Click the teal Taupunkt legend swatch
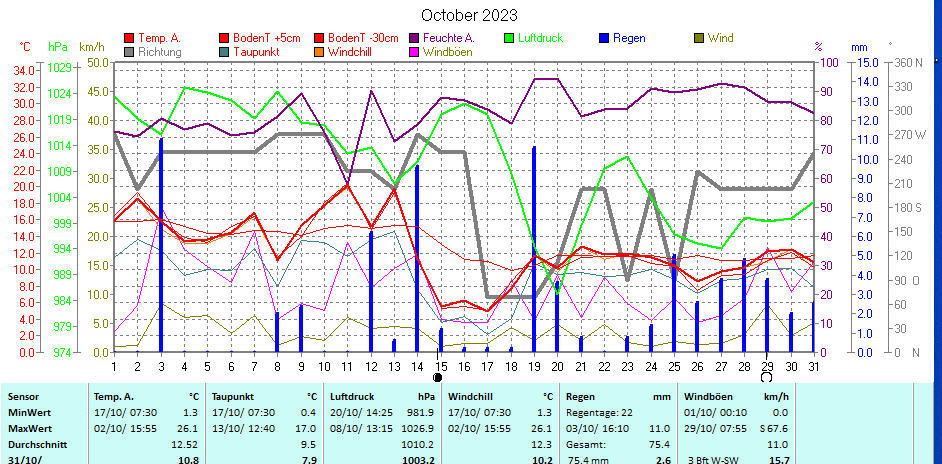 223,52
